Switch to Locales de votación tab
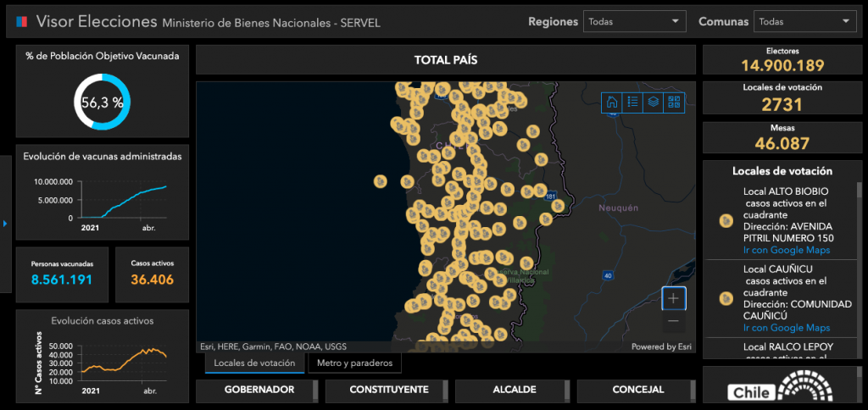 254,363
